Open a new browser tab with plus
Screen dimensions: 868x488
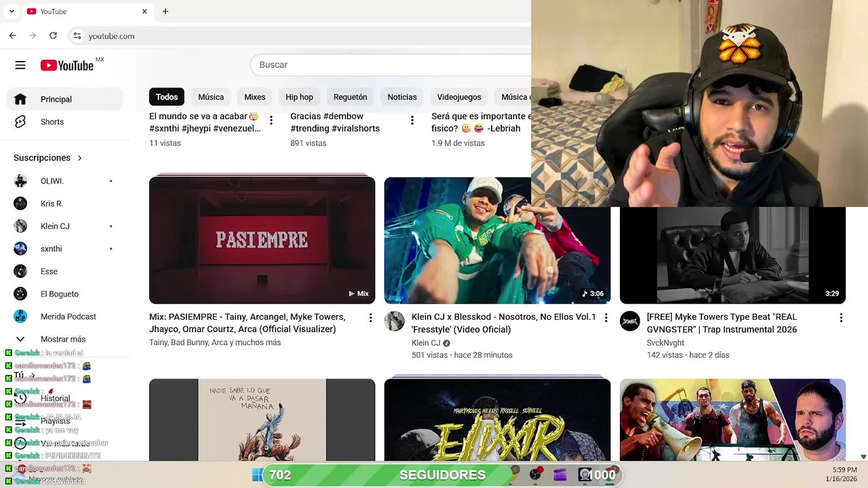coord(165,12)
